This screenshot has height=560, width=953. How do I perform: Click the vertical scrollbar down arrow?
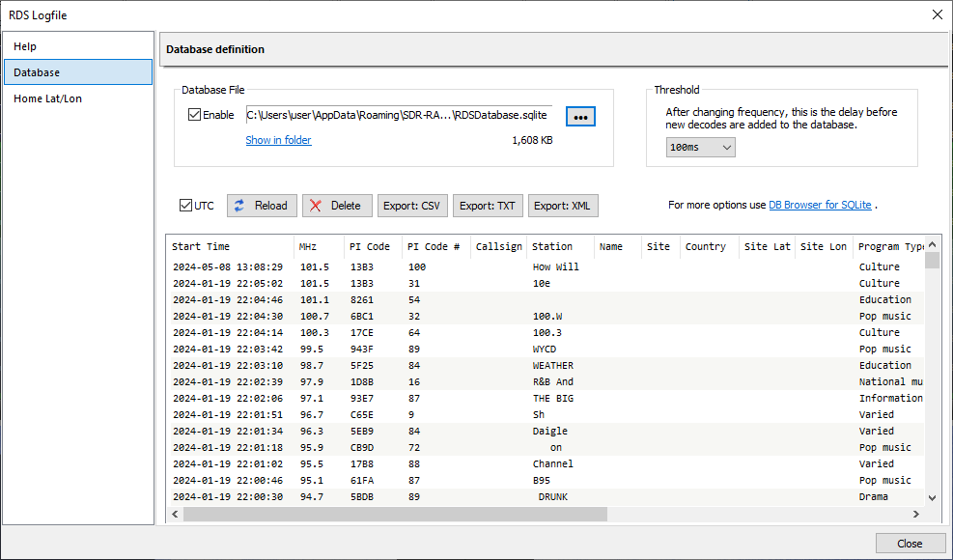pos(932,497)
